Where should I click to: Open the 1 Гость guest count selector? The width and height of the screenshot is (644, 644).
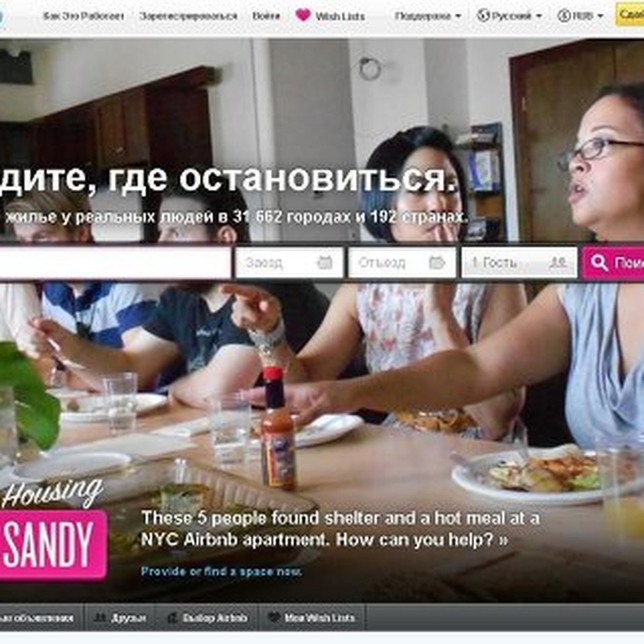coord(519,263)
